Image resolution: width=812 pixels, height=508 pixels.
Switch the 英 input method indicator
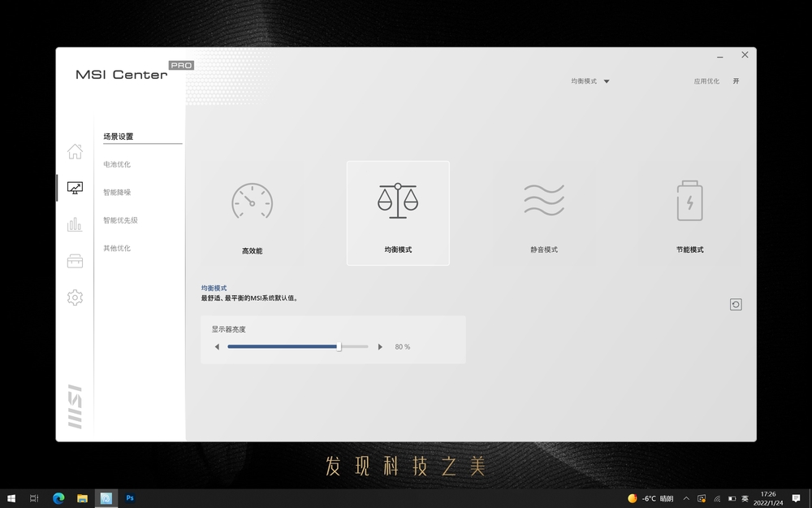click(x=745, y=499)
